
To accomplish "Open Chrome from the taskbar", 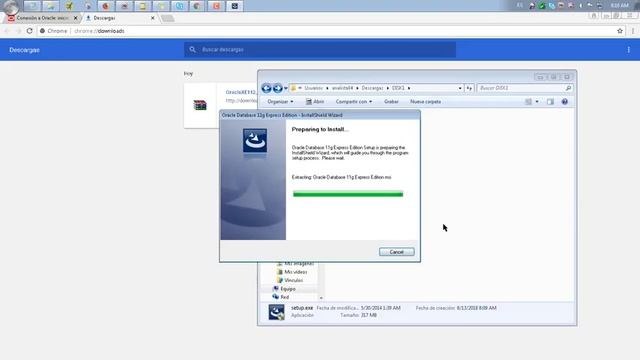I will 197,6.
